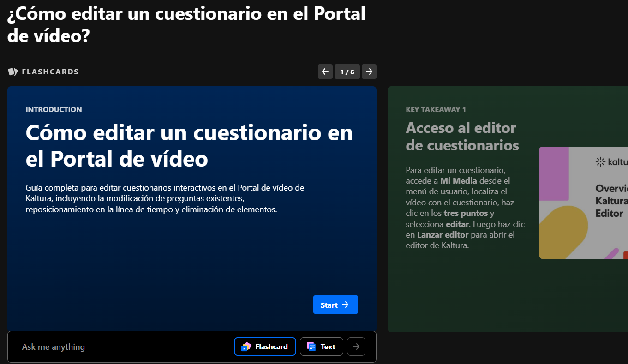Click the KEY TAKEAWAY 1 label
Screen dimensions: 628x364
click(436, 109)
